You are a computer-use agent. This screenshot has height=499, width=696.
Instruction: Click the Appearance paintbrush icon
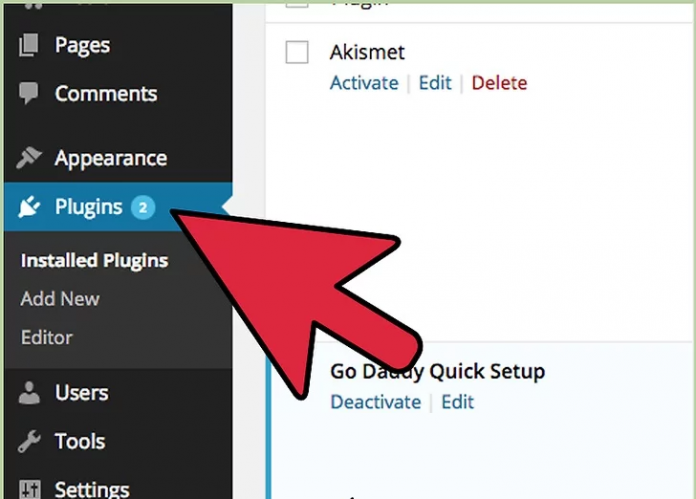point(30,158)
